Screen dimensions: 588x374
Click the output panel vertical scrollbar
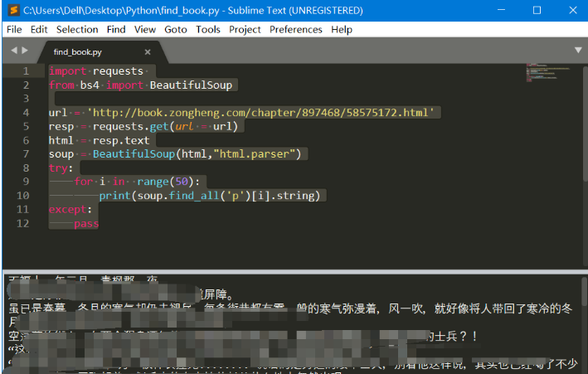pos(583,323)
